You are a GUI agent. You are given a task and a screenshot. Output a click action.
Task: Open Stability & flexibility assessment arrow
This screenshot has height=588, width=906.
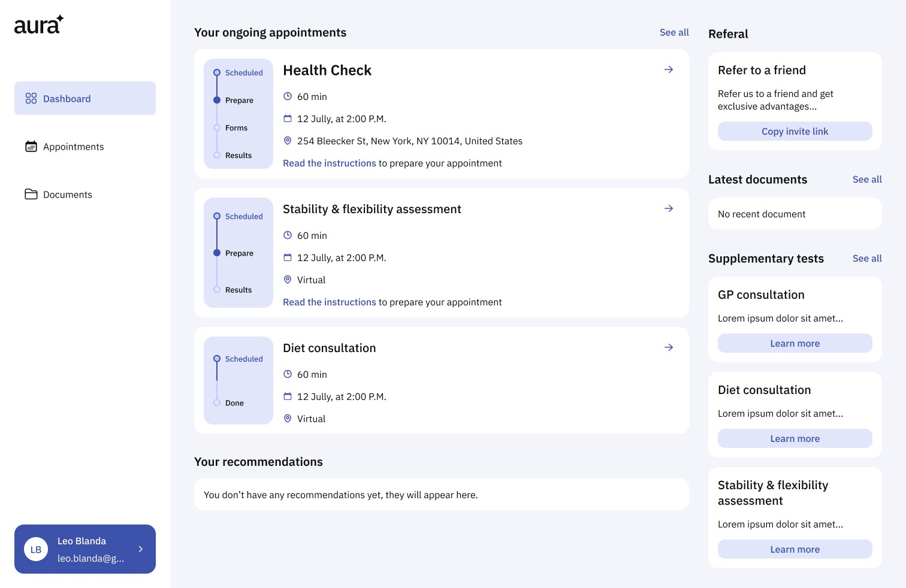click(669, 208)
